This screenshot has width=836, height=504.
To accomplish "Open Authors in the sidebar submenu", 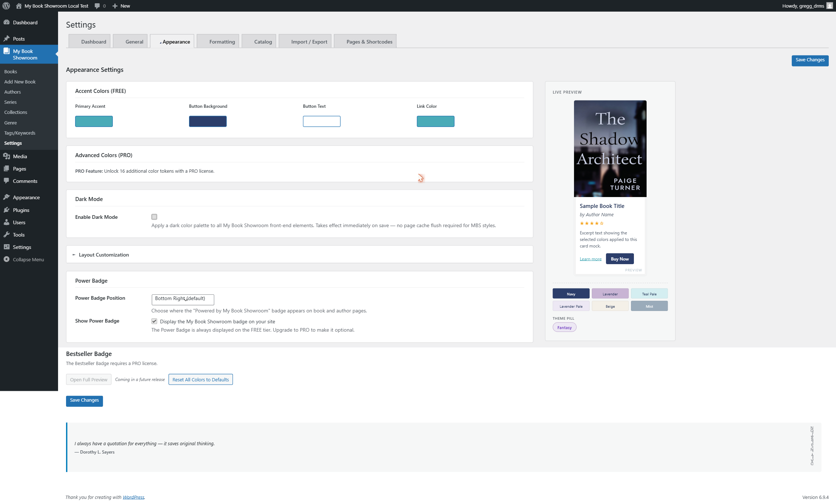I will 12,92.
